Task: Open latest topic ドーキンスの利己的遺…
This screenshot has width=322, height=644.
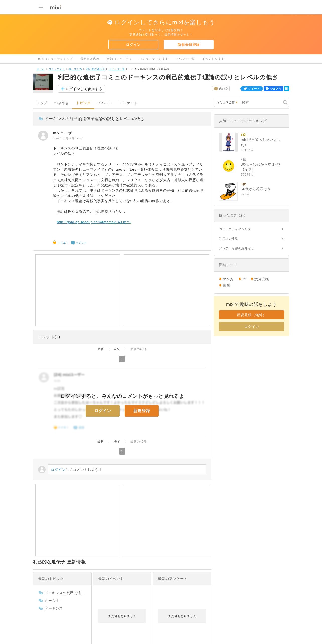Action: tap(65, 593)
